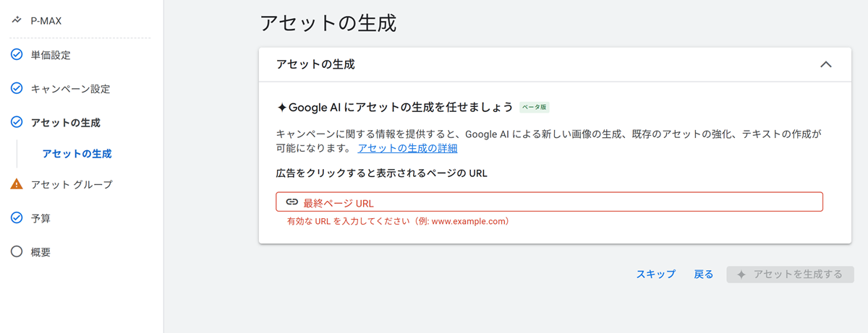This screenshot has width=868, height=333.
Task: Click the Google AI にアセットの生成を任せましょう heading
Action: click(401, 108)
